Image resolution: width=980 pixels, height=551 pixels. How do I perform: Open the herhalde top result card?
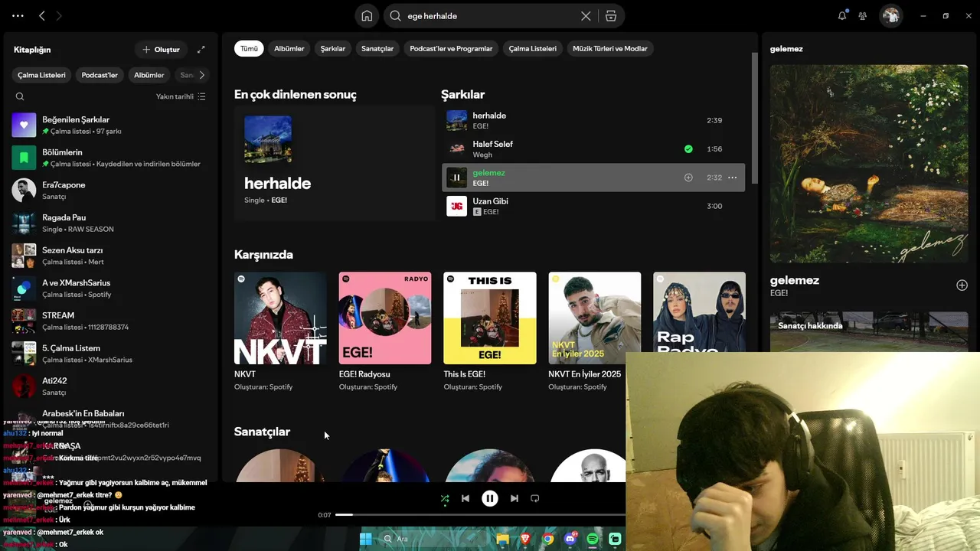tap(335, 163)
